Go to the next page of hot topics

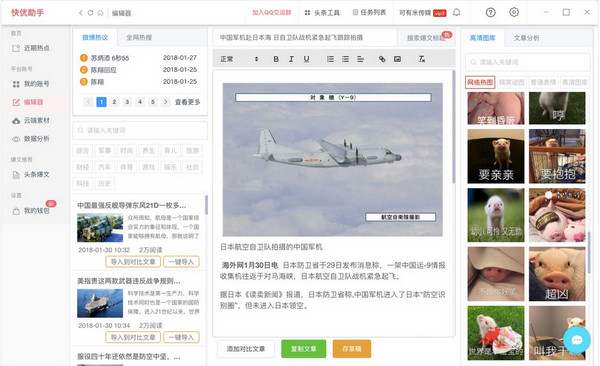(166, 102)
